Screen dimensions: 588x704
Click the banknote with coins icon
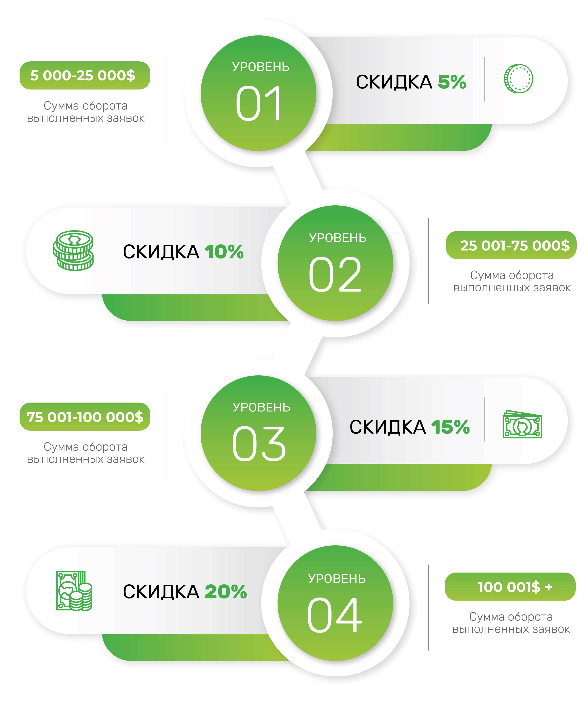click(x=74, y=591)
